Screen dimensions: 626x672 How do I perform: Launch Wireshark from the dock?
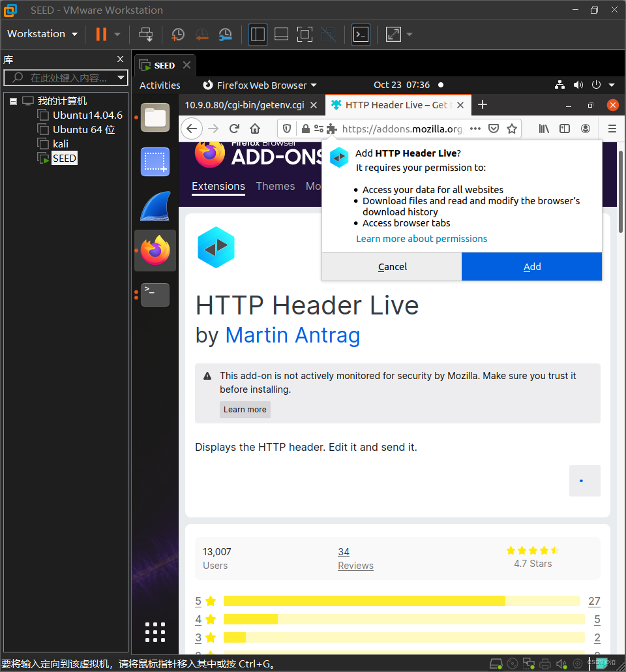(155, 207)
